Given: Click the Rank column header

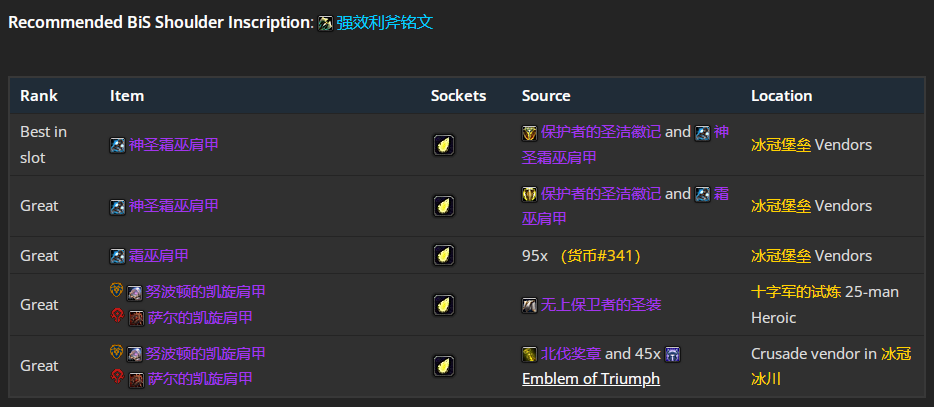Looking at the screenshot, I should pyautogui.click(x=39, y=96).
